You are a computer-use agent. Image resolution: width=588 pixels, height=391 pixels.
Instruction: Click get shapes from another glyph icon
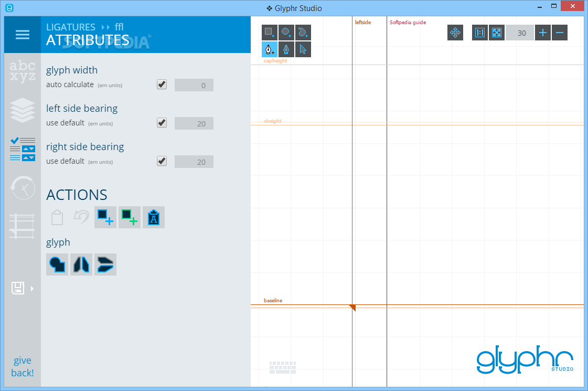(x=153, y=217)
